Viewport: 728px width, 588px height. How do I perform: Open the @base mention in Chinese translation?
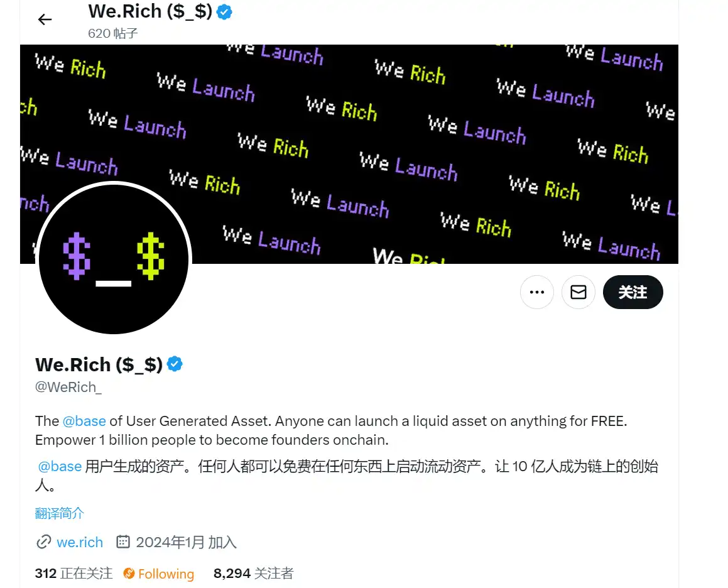click(x=60, y=466)
